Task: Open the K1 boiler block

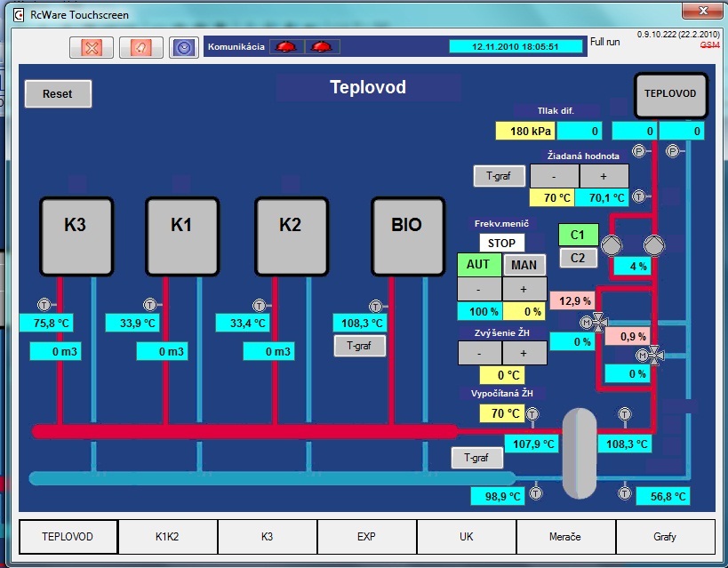Action: [x=182, y=236]
